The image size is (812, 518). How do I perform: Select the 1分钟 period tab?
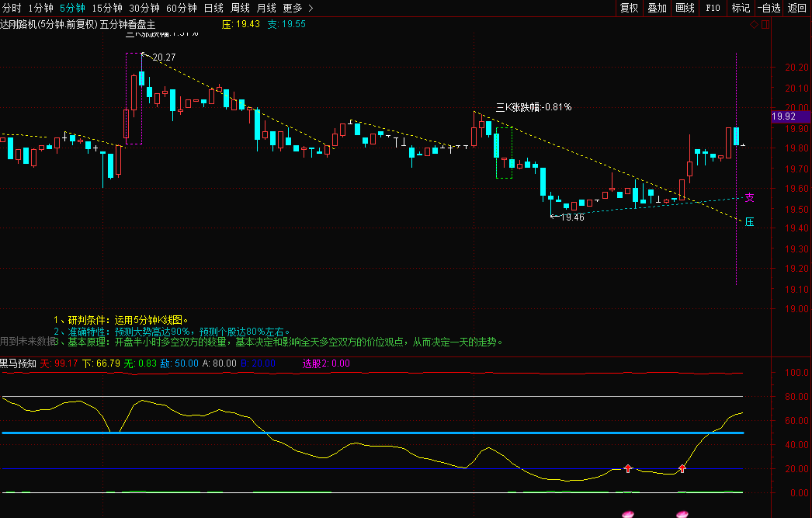(x=41, y=8)
